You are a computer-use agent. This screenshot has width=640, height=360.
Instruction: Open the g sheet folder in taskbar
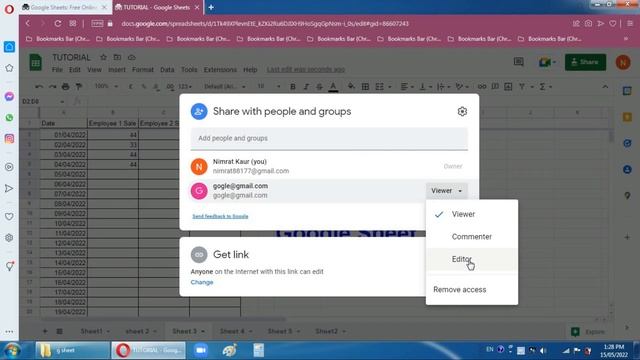(x=72, y=350)
